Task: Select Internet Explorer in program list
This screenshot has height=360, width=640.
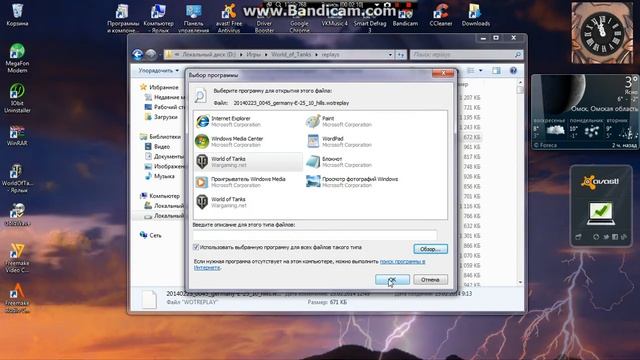Action: click(248, 121)
